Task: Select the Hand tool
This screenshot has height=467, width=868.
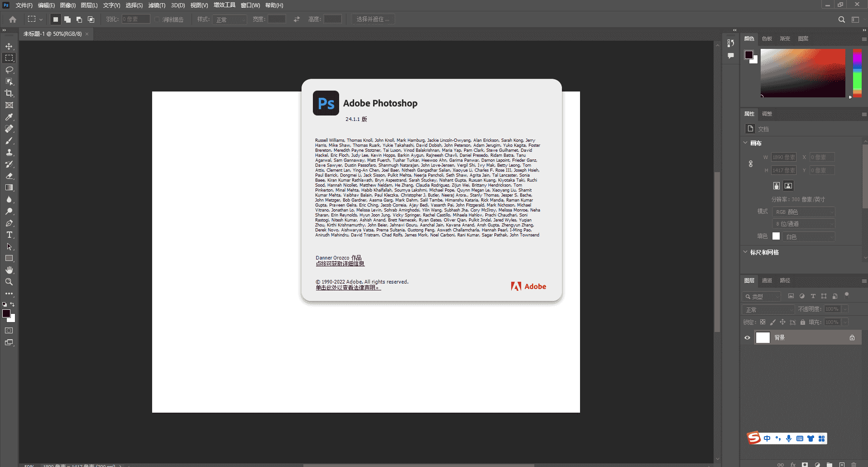Action: point(9,270)
